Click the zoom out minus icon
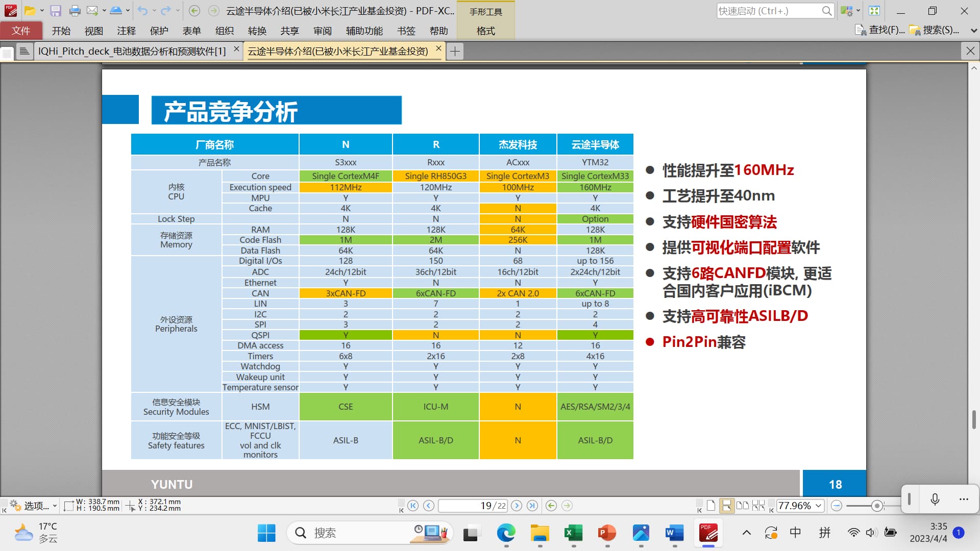Image resolution: width=980 pixels, height=551 pixels. pyautogui.click(x=836, y=506)
